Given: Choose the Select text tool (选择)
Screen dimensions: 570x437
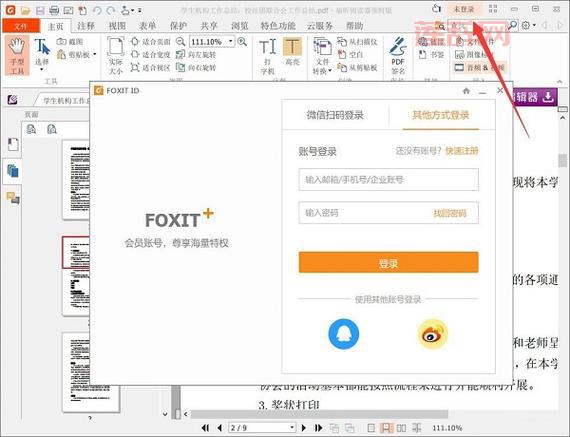Looking at the screenshot, I should tap(42, 53).
